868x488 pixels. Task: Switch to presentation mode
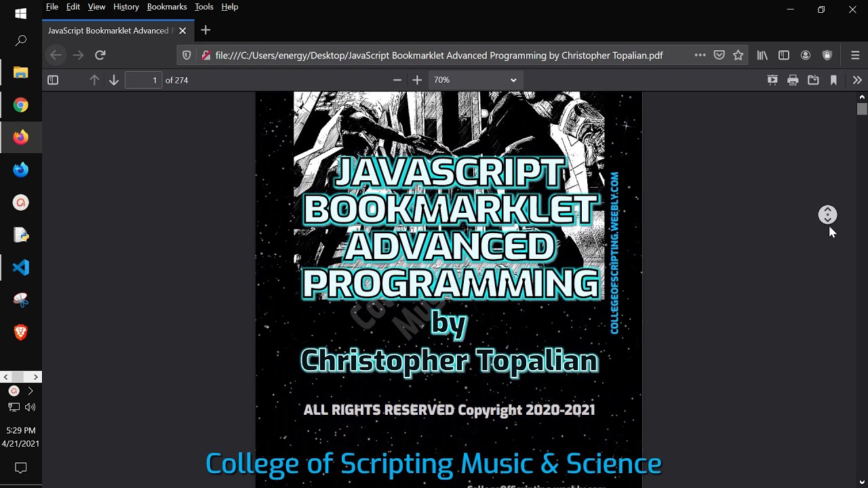pos(772,80)
